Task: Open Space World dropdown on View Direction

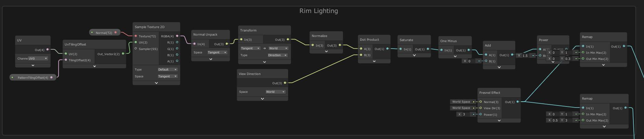Action: click(x=275, y=92)
